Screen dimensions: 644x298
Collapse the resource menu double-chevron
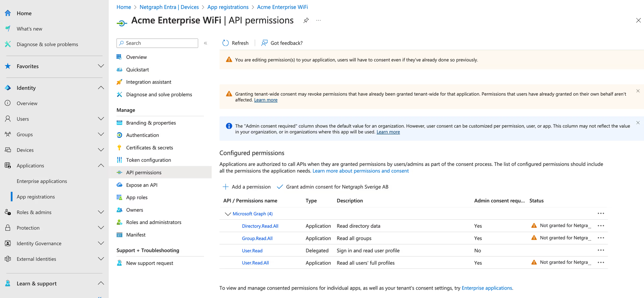point(206,43)
